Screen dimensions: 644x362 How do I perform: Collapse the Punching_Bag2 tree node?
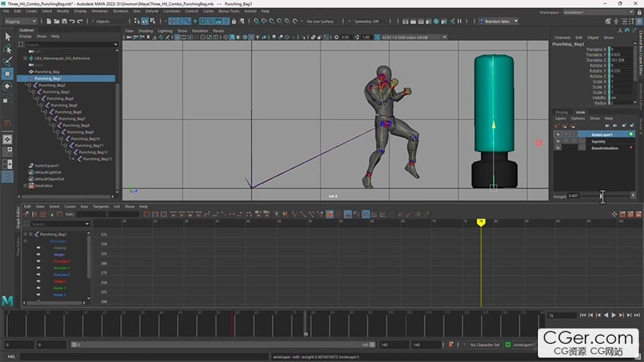[28, 86]
